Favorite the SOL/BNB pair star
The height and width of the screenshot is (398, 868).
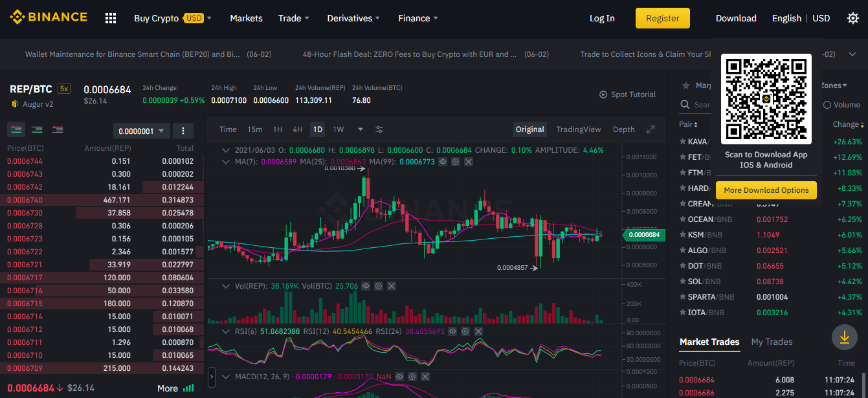[682, 281]
